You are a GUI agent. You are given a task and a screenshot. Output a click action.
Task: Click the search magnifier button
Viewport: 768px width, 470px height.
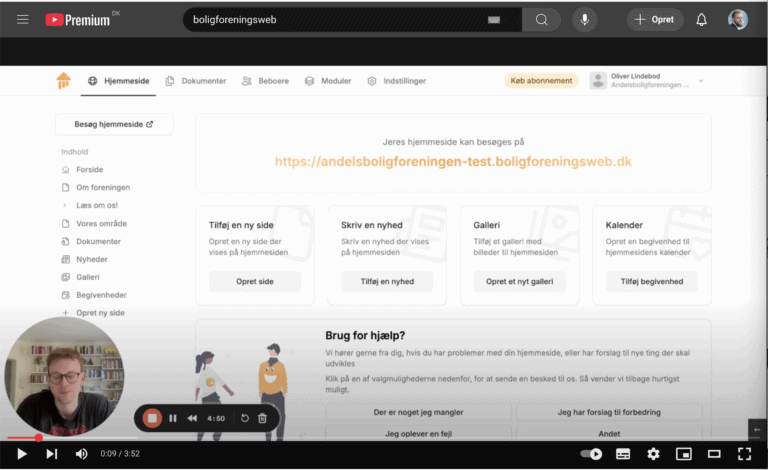click(541, 20)
